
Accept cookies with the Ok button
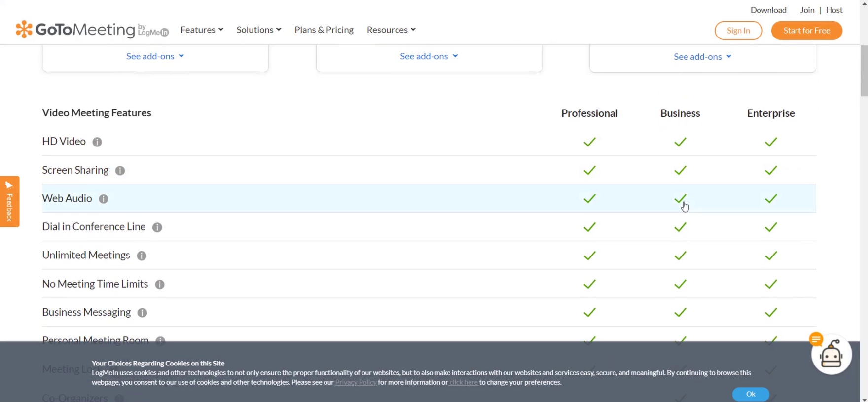click(750, 394)
